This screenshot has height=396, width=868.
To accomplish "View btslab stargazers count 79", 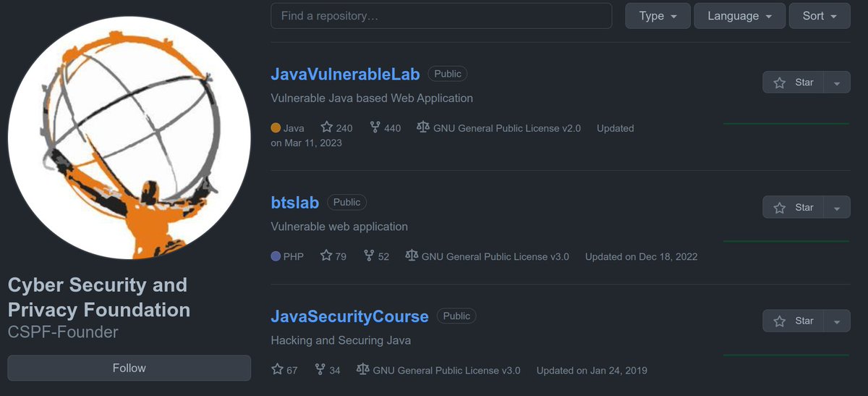I will tap(333, 256).
